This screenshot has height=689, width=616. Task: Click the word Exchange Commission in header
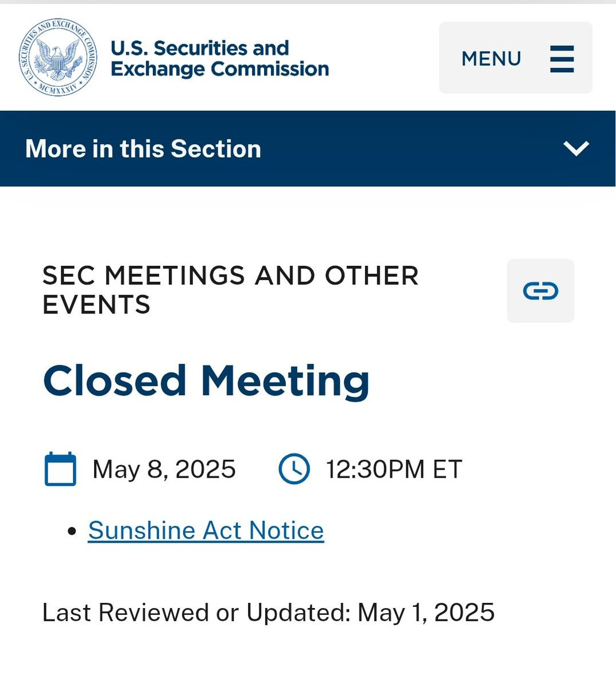click(220, 69)
